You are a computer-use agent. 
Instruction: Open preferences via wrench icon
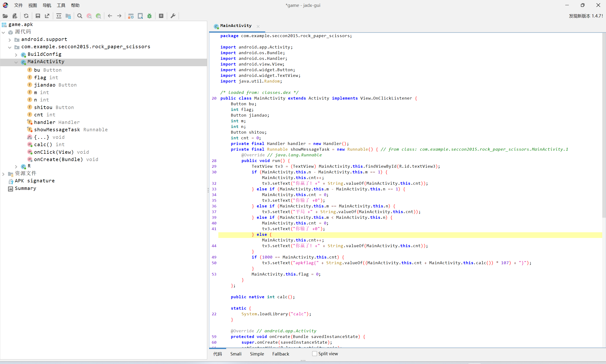173,16
